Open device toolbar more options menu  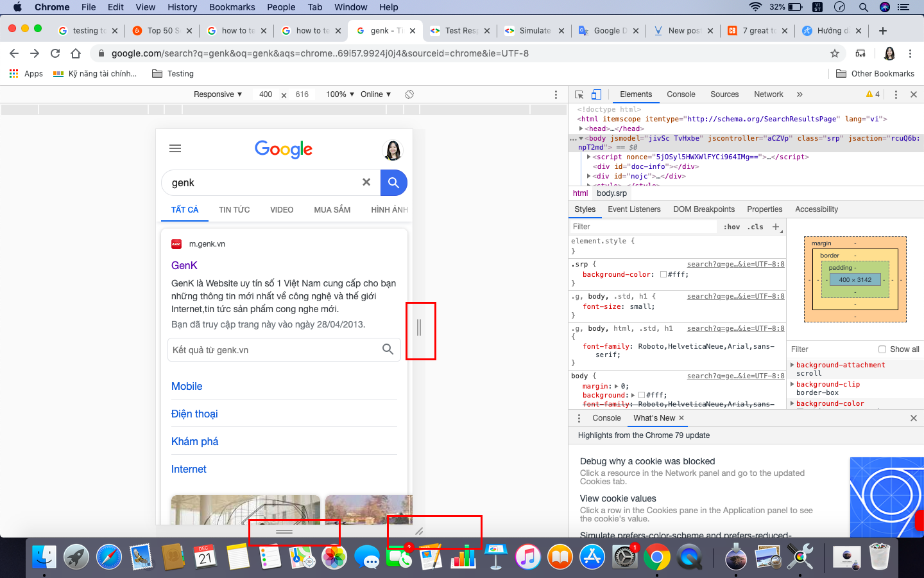[556, 94]
